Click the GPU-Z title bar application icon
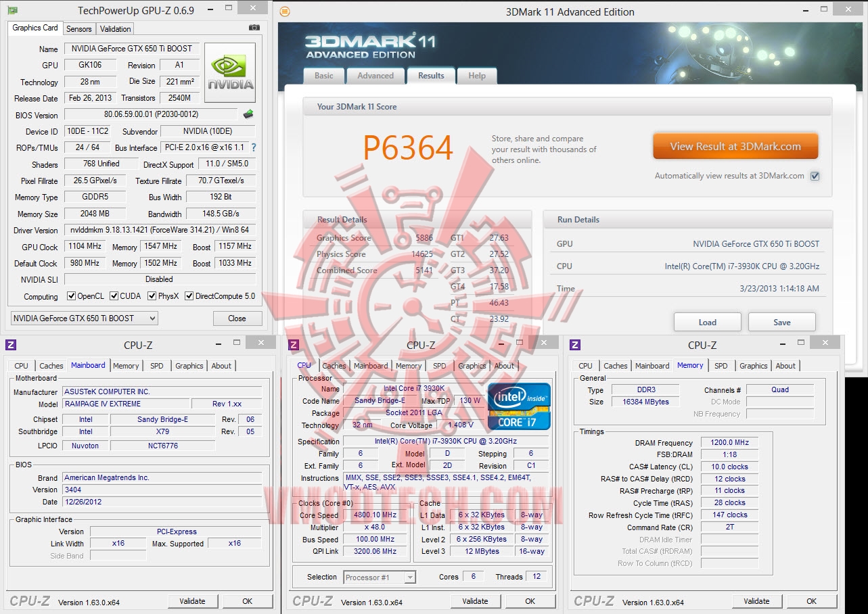The width and height of the screenshot is (868, 614). click(x=12, y=10)
